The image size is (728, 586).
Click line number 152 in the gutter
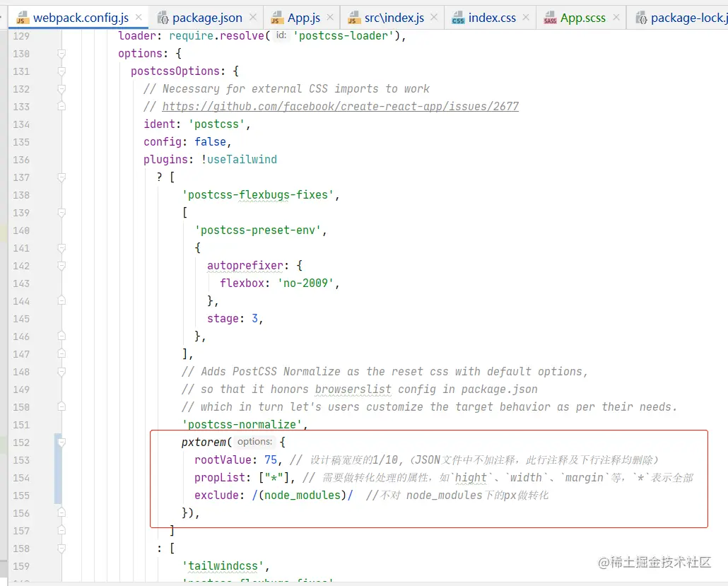pos(21,443)
